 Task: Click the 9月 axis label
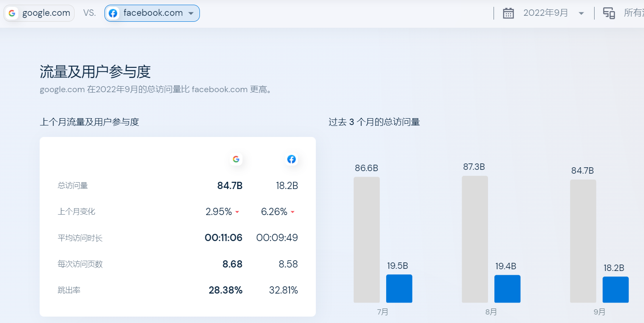[599, 312]
